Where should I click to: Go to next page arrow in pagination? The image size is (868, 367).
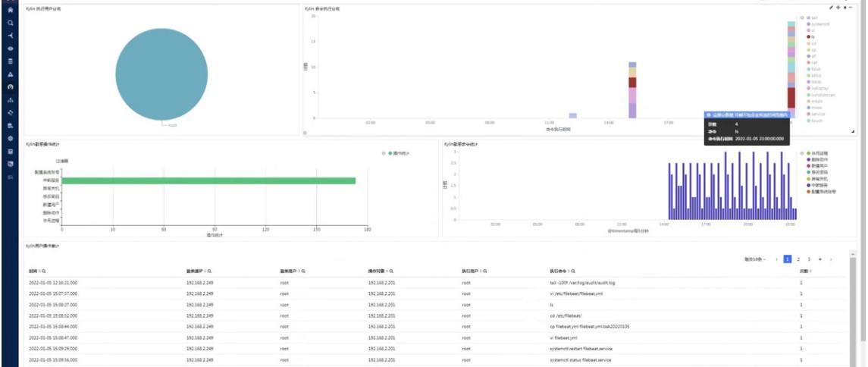(830, 259)
